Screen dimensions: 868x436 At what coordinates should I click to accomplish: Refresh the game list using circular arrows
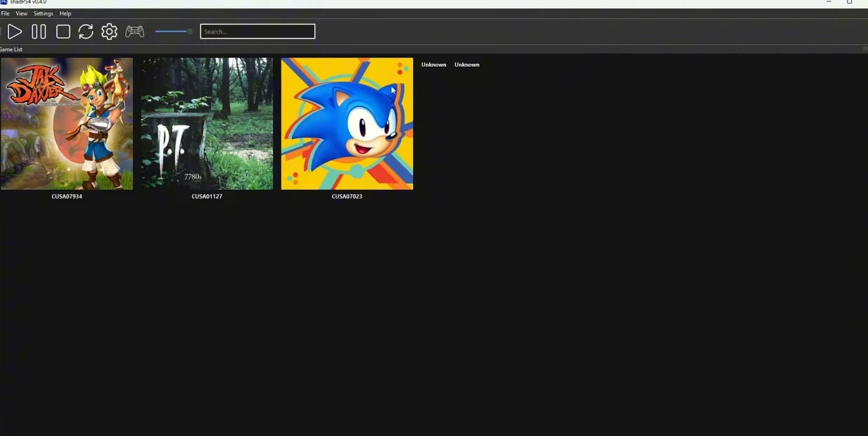(86, 32)
